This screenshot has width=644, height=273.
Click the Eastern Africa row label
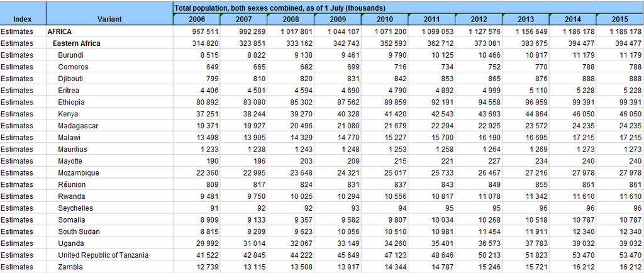point(77,43)
